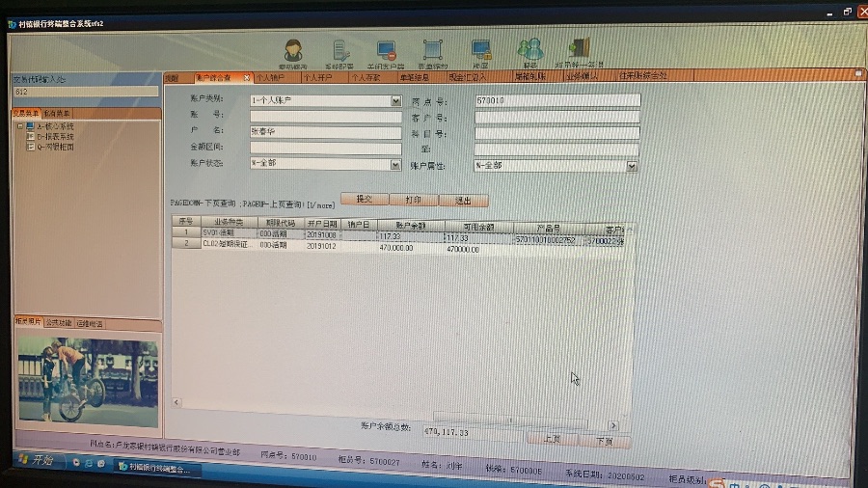The height and width of the screenshot is (488, 868).
Task: Switch to the 个人开户 tab
Action: click(x=318, y=77)
